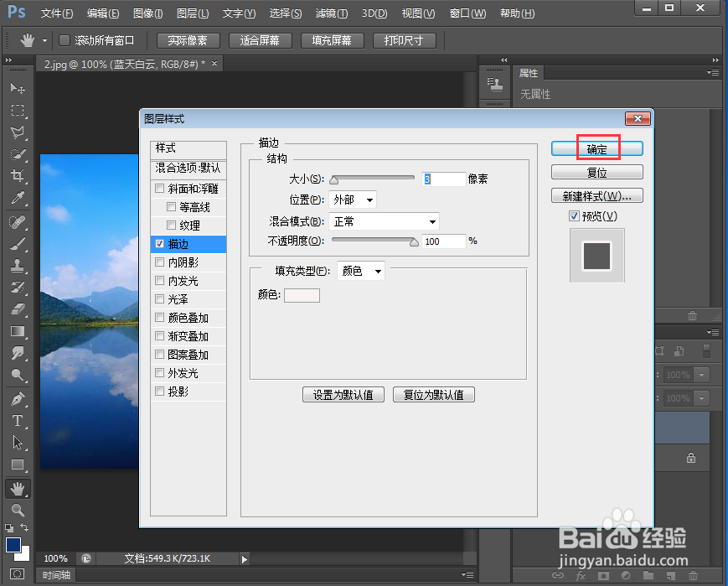
Task: Enable the Color Overlay checkbox
Action: coord(160,318)
